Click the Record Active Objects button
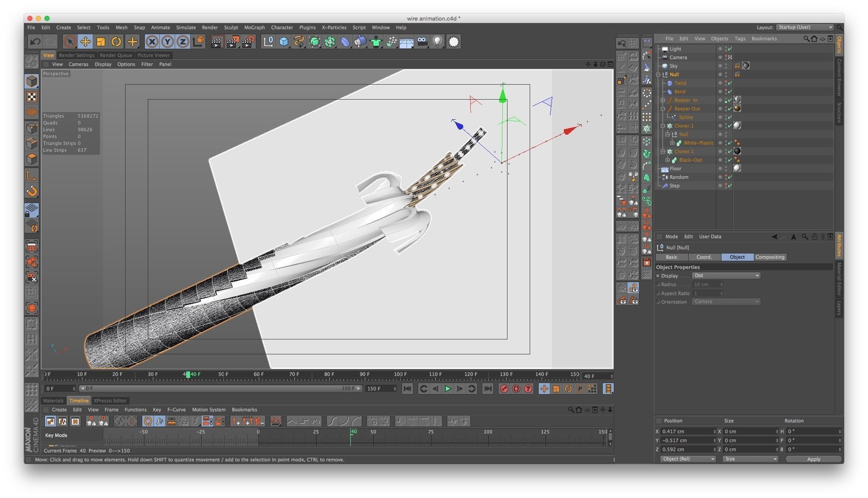The image size is (868, 498). 504,389
